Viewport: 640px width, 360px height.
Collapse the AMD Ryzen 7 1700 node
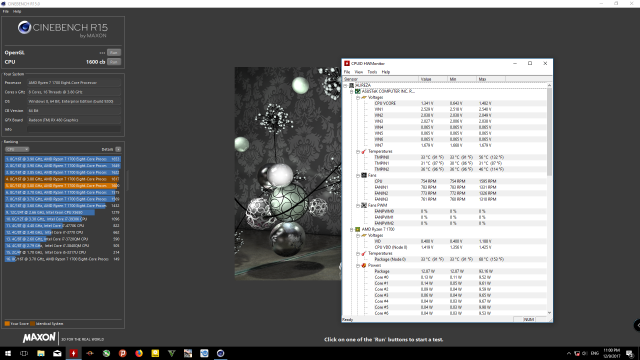[x=351, y=230]
